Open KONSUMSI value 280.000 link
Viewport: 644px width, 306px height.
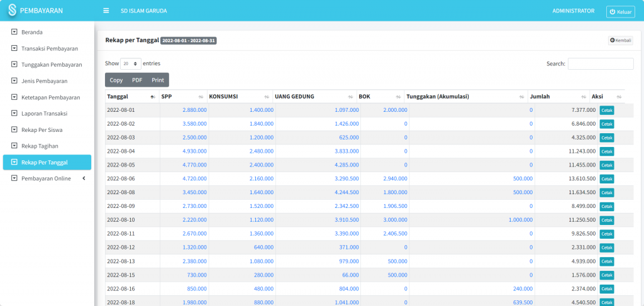264,275
